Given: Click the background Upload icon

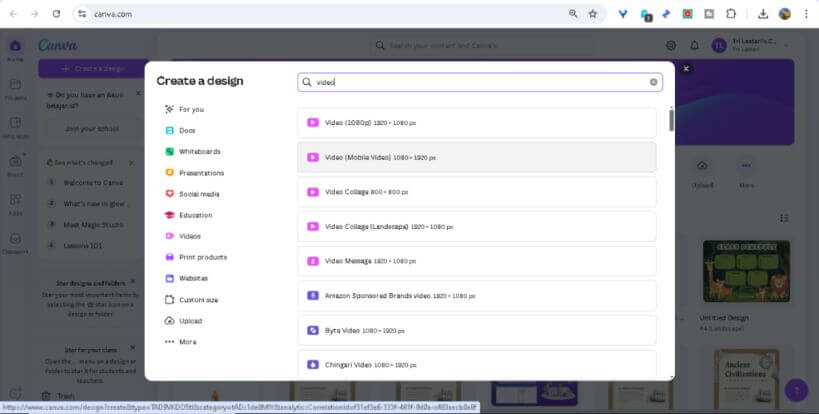Looking at the screenshot, I should point(702,166).
